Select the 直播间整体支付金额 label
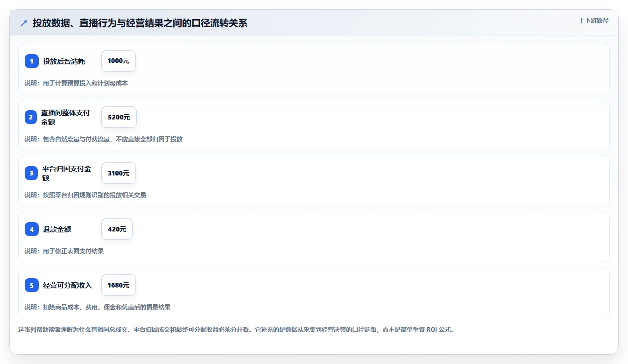Image resolution: width=628 pixels, height=364 pixels. (65, 117)
